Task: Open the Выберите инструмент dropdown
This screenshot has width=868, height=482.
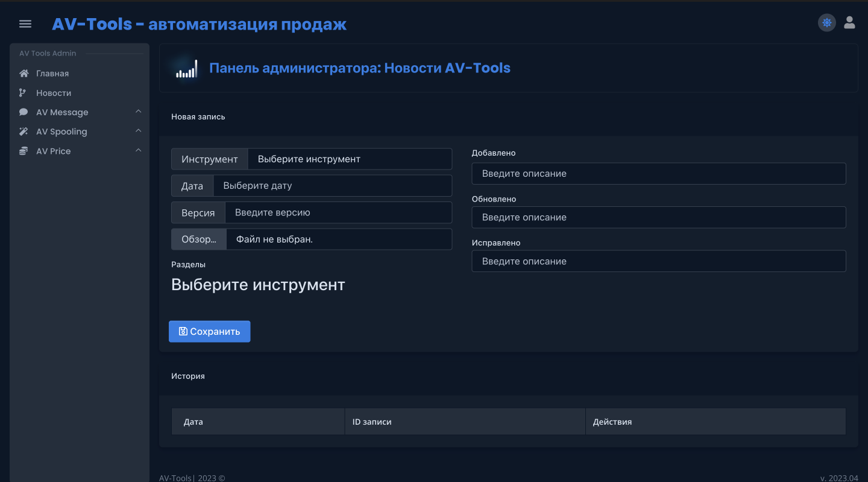Action: tap(350, 159)
